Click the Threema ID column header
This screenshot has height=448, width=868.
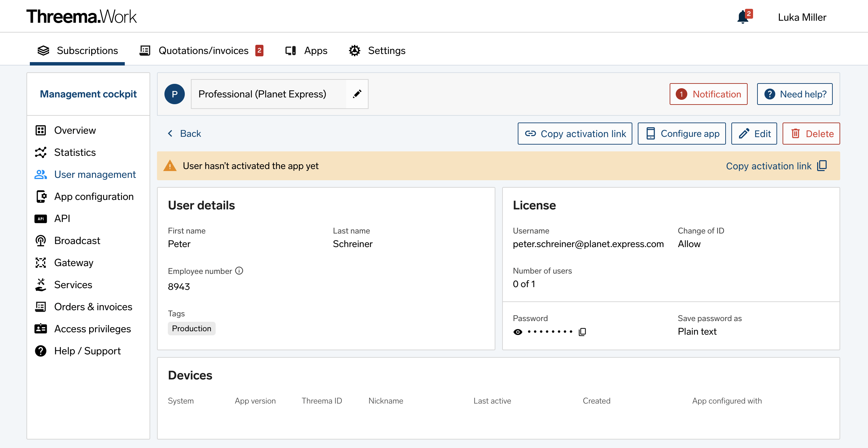point(321,401)
